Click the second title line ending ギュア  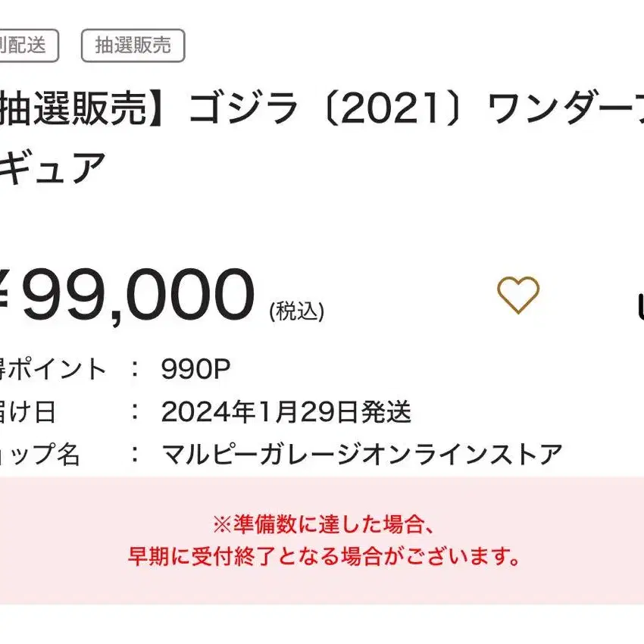(x=52, y=167)
